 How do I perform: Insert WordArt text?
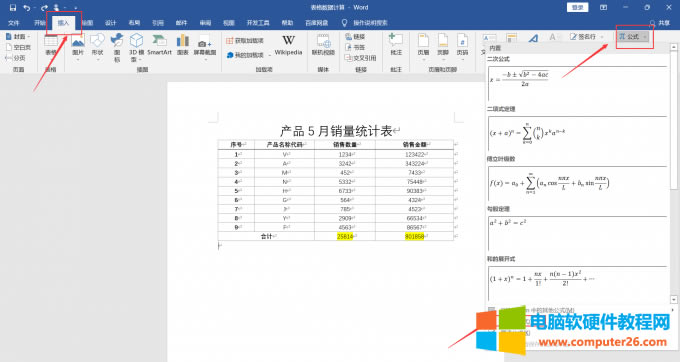click(533, 38)
